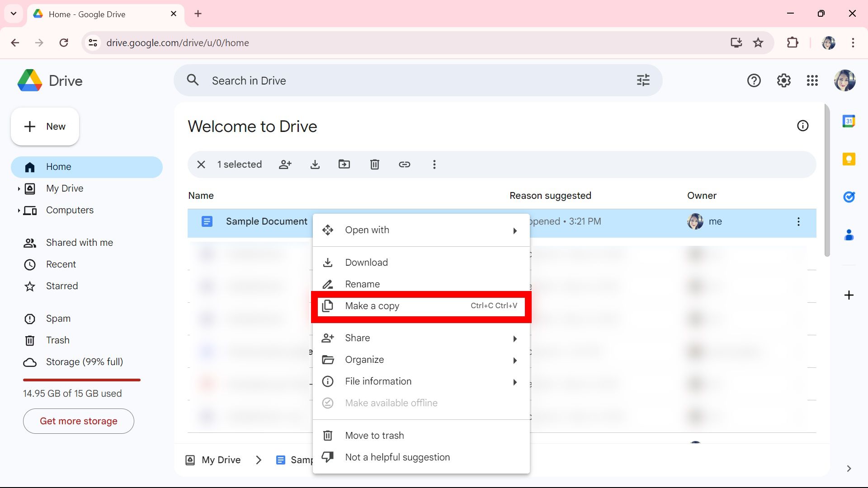Open advanced search filters icon
Image resolution: width=868 pixels, height=488 pixels.
coord(643,80)
